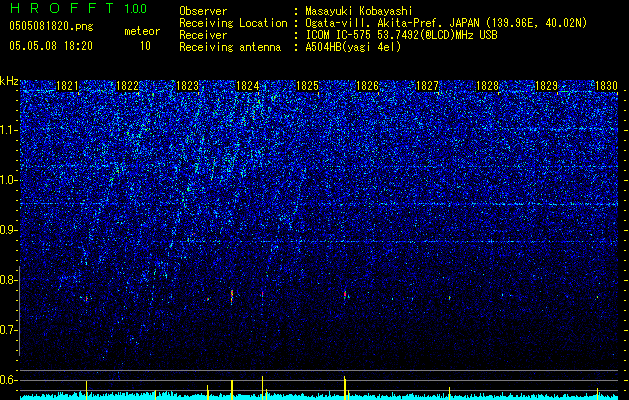The width and height of the screenshot is (629, 400).
Task: Click the 1824 time marker
Action: coord(248,86)
